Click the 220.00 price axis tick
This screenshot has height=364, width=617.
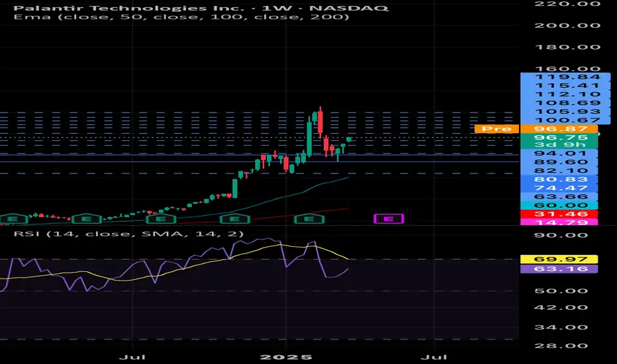point(567,4)
